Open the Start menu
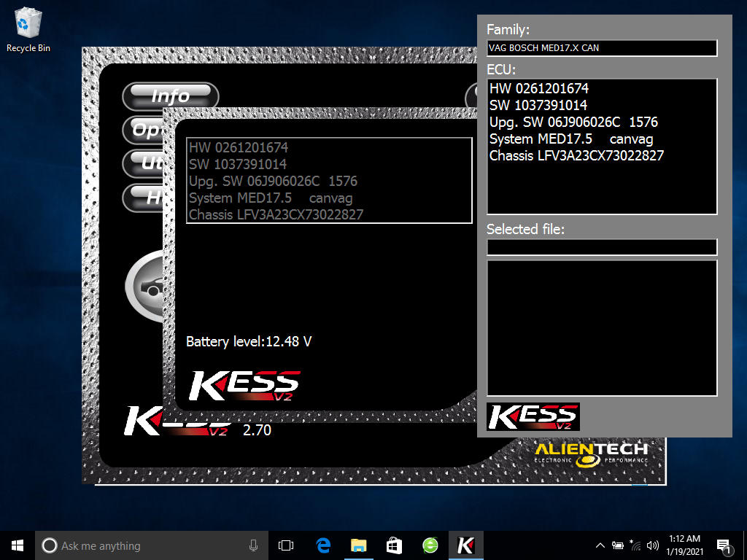The image size is (747, 560). click(16, 545)
